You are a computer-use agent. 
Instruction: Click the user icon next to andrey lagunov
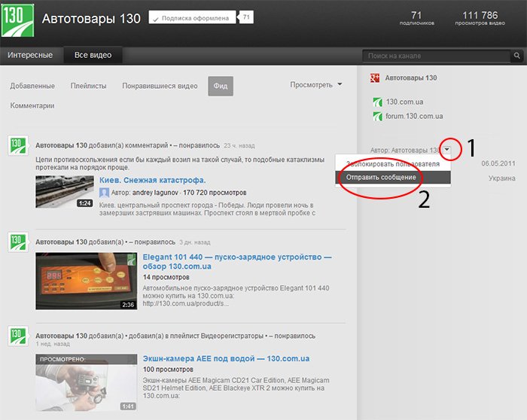(x=104, y=193)
